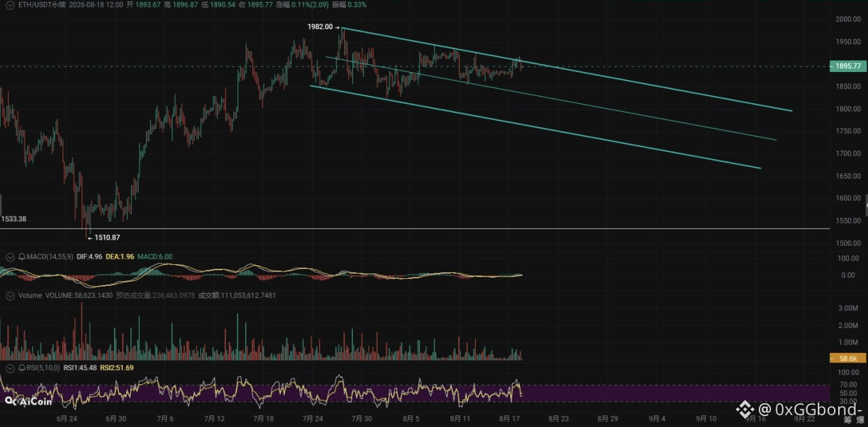This screenshot has width=868, height=427.
Task: Collapse the MACD indicator pane chevron
Action: coord(10,257)
